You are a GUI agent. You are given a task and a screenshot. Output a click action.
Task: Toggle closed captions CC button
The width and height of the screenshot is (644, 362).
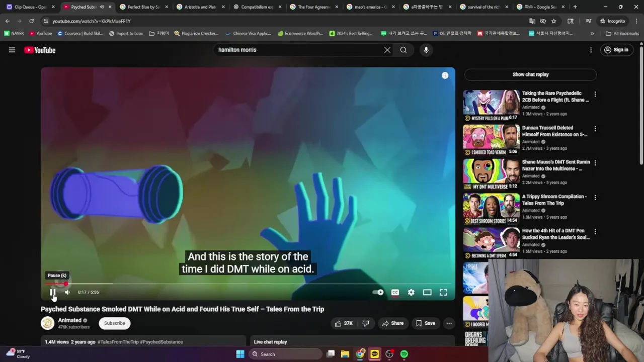coord(395,292)
